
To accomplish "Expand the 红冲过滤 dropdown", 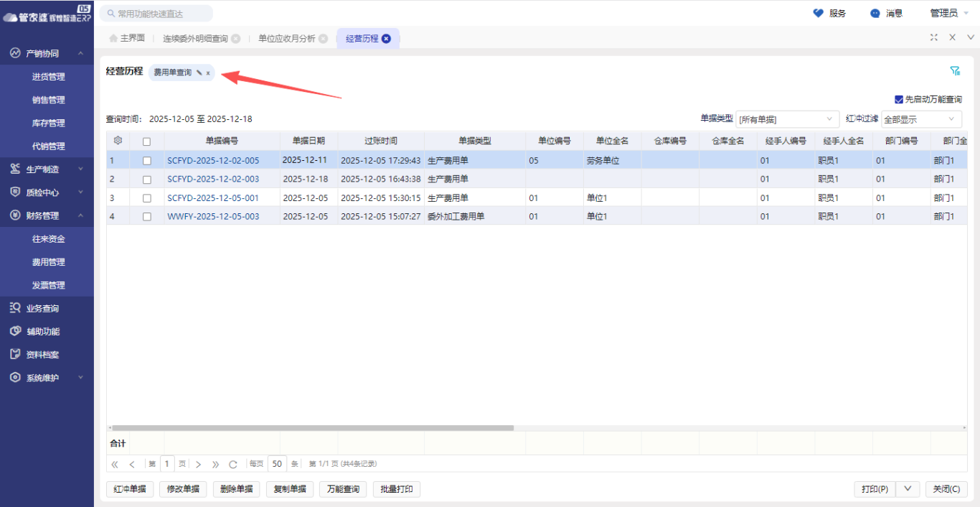I will click(x=921, y=119).
